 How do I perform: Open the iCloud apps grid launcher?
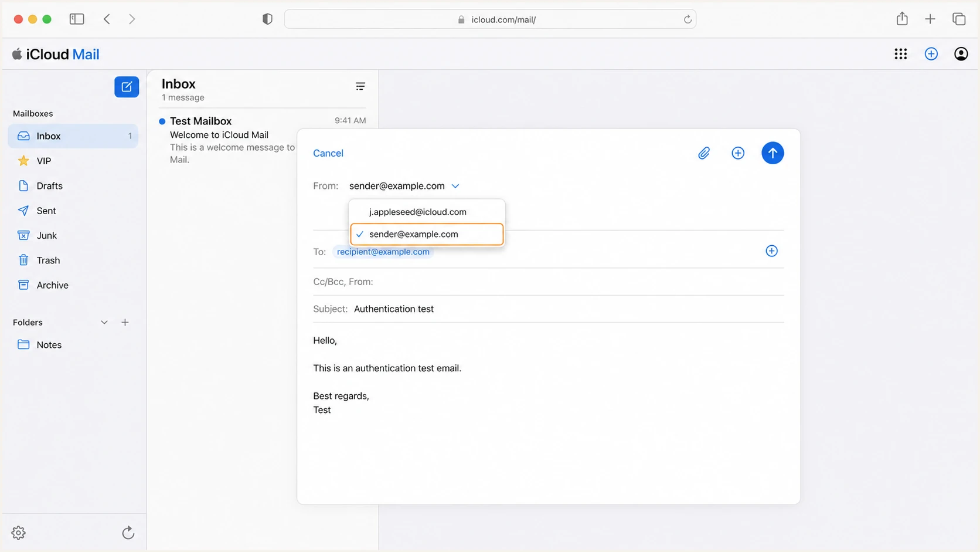[901, 54]
